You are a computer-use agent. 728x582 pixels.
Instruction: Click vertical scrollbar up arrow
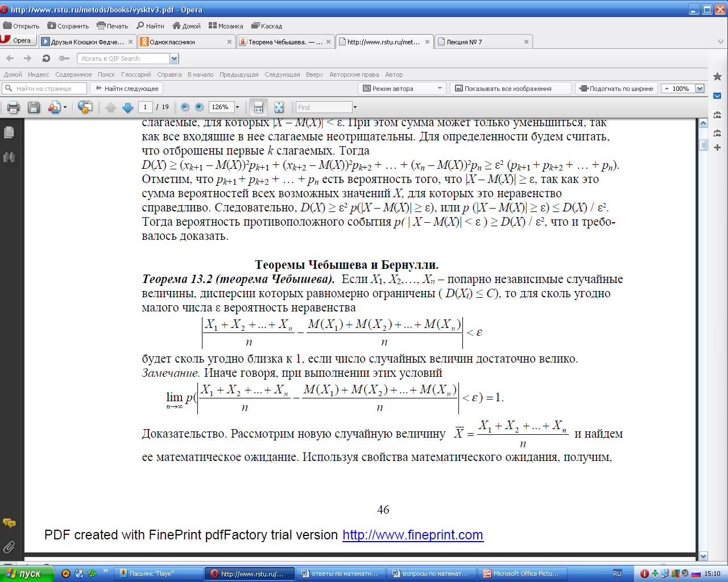coord(703,123)
